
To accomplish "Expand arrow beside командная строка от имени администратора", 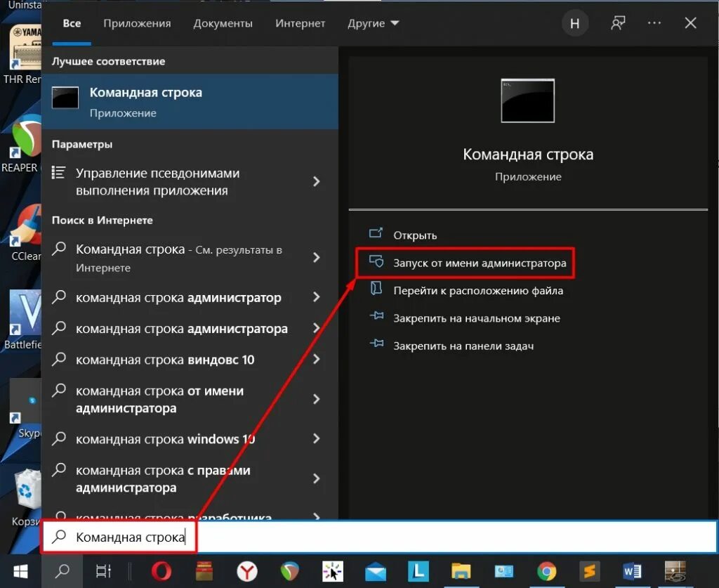I will (x=317, y=399).
